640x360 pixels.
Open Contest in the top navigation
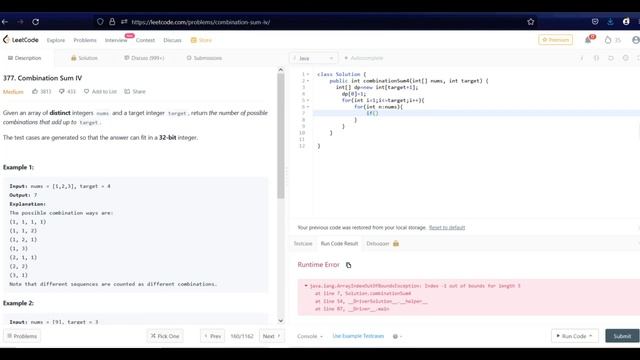[145, 40]
